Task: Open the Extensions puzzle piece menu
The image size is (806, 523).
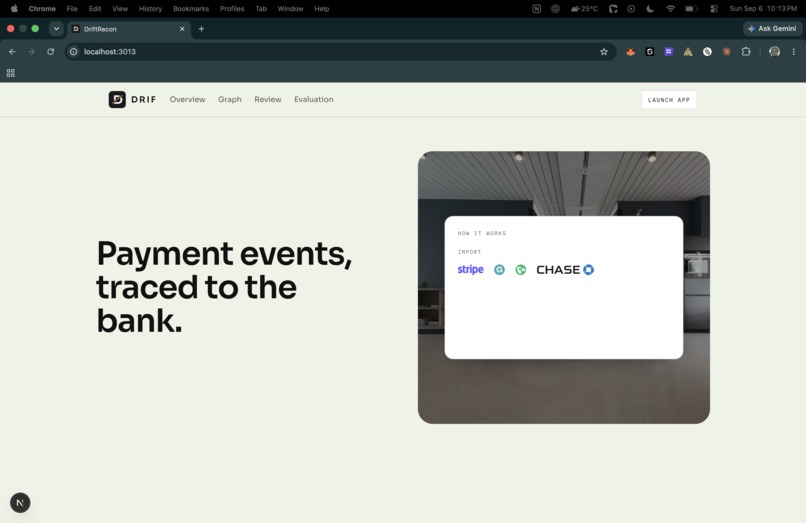Action: click(x=746, y=51)
